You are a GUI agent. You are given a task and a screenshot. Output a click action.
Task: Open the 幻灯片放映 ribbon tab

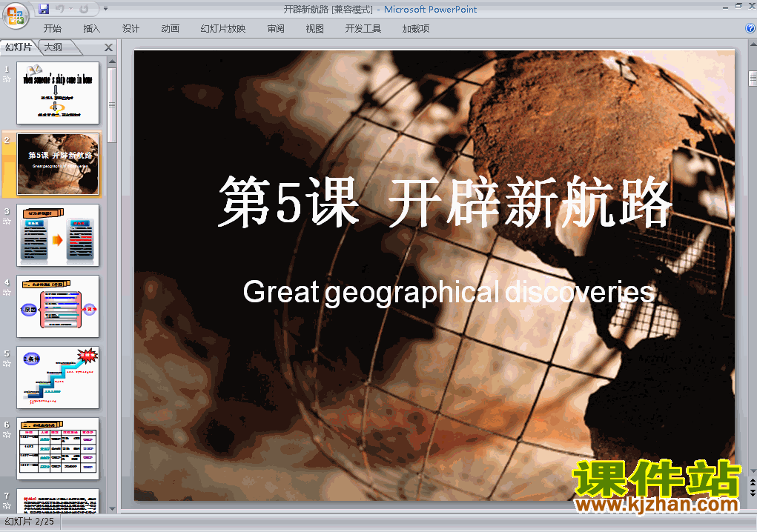click(223, 29)
